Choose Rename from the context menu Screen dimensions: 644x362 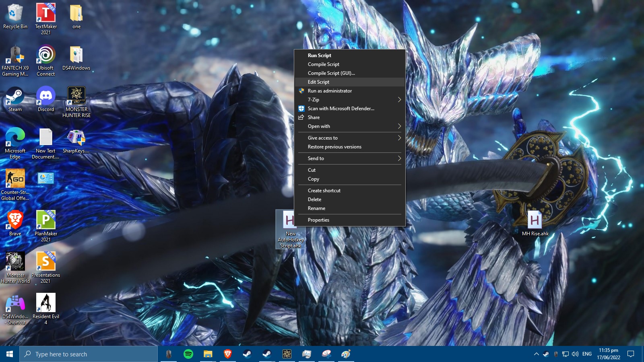[350, 208]
